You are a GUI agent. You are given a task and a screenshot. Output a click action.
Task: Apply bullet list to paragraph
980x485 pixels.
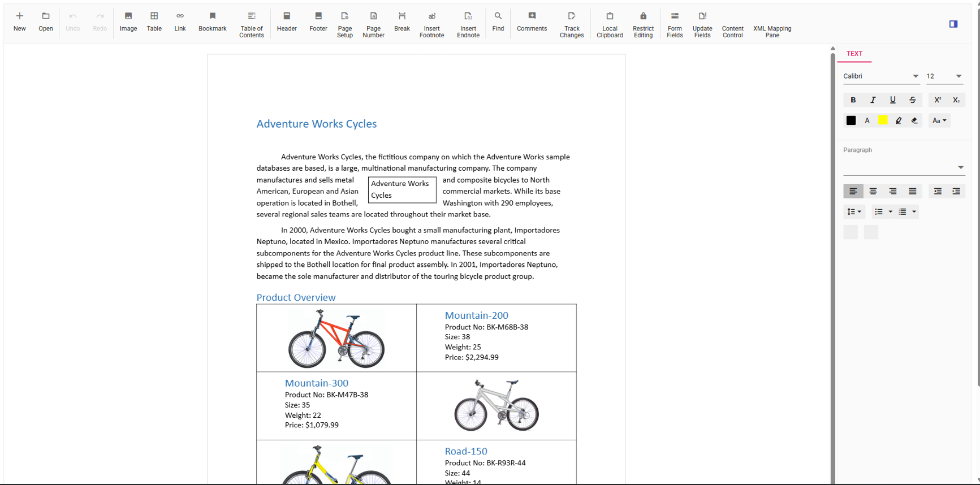(x=879, y=212)
